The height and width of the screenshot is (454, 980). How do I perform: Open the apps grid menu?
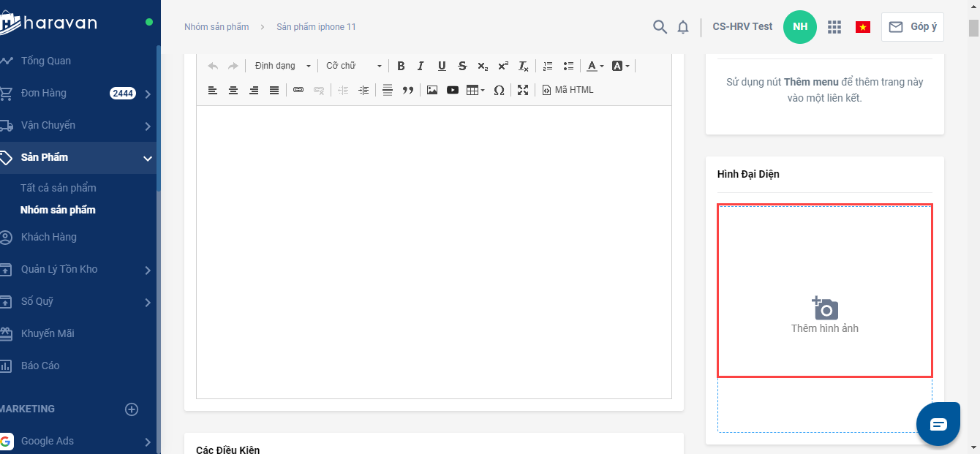click(834, 27)
